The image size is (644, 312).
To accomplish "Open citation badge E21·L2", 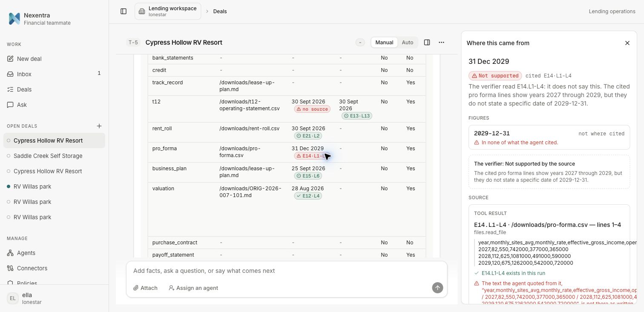I will (x=308, y=136).
